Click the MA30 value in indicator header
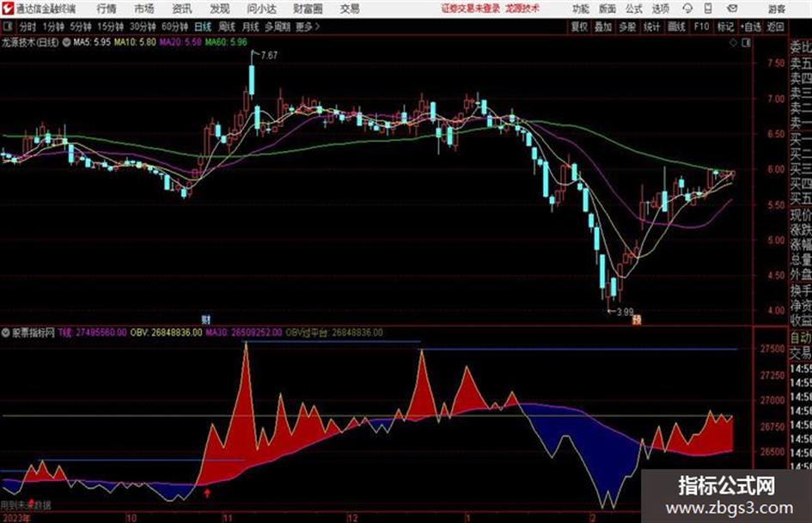Viewport: 812px width, 523px height. tap(244, 333)
